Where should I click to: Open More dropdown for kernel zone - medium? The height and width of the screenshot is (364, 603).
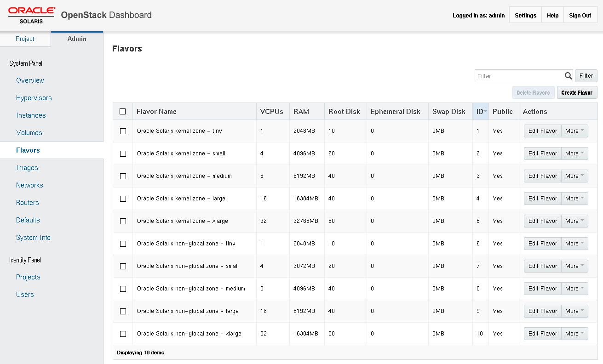575,176
